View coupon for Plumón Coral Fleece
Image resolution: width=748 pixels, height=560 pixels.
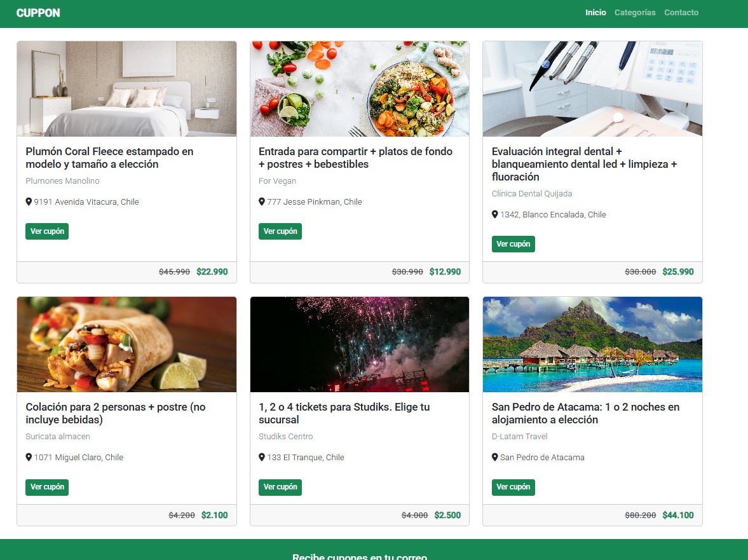47,231
